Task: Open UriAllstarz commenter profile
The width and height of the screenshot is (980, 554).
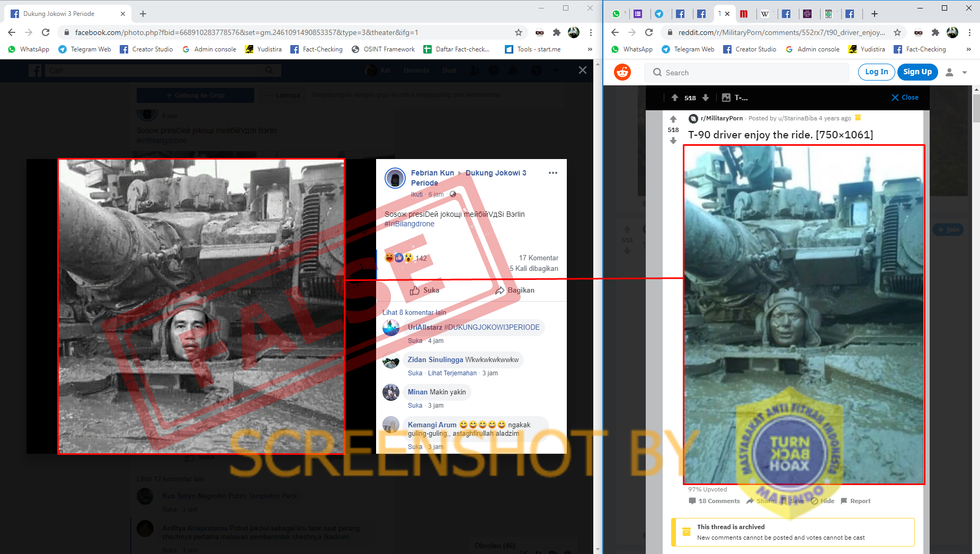Action: (x=425, y=327)
